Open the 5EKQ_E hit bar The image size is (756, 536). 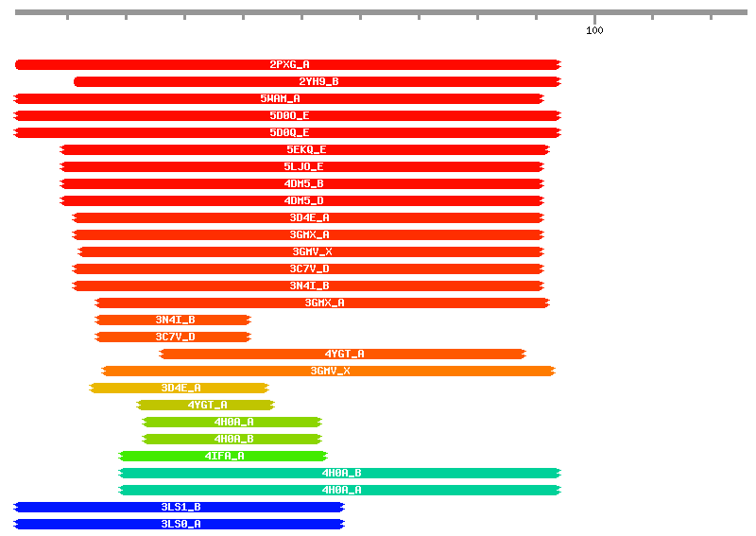(x=304, y=150)
